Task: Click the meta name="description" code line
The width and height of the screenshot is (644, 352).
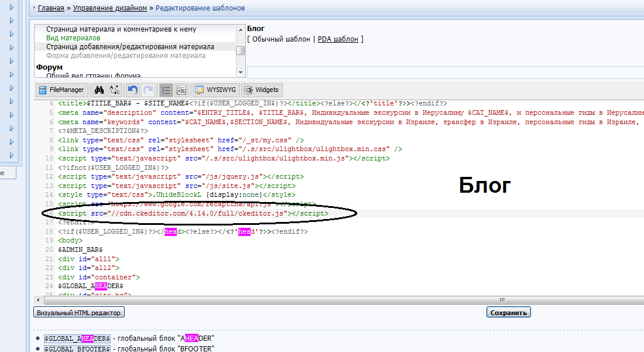Action: point(351,112)
